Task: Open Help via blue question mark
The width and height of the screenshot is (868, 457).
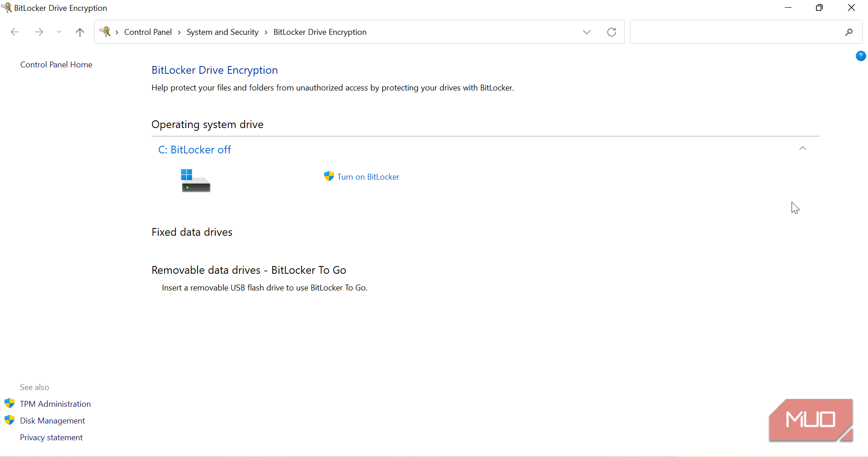Action: 861,56
